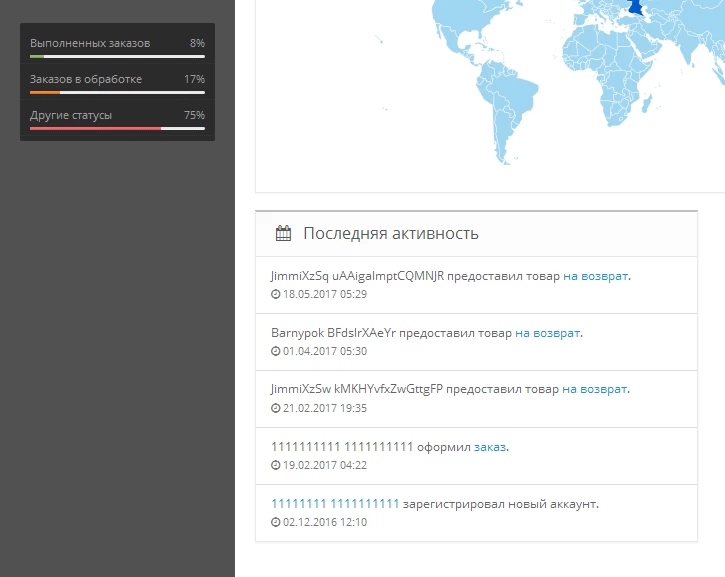
Task: Click the date 02.12.2016 12:10
Action: click(x=325, y=522)
